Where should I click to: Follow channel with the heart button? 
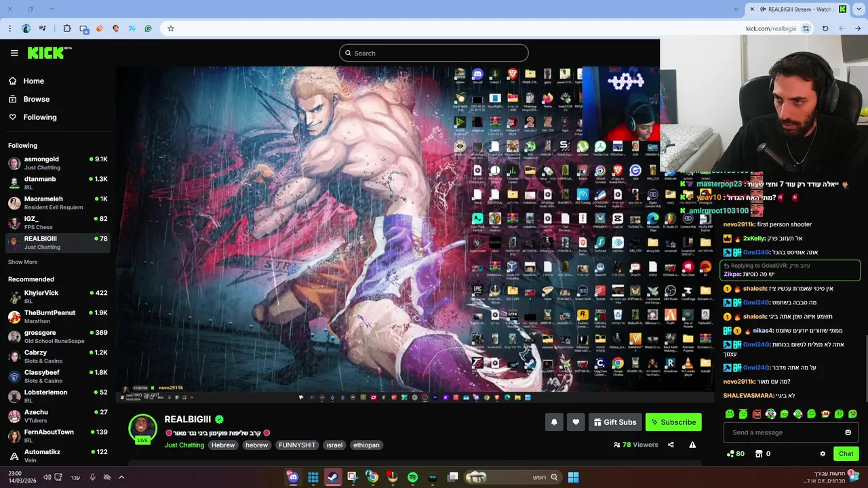coord(576,422)
